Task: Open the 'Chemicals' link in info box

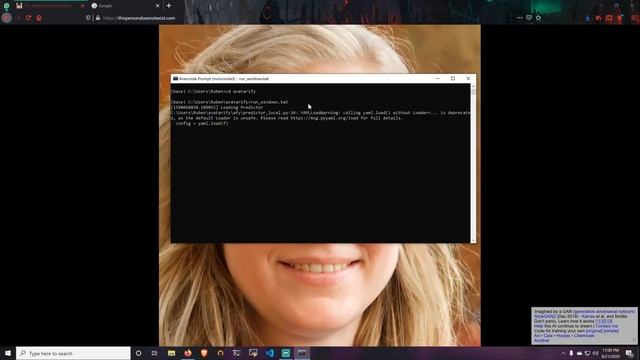Action: click(x=584, y=336)
